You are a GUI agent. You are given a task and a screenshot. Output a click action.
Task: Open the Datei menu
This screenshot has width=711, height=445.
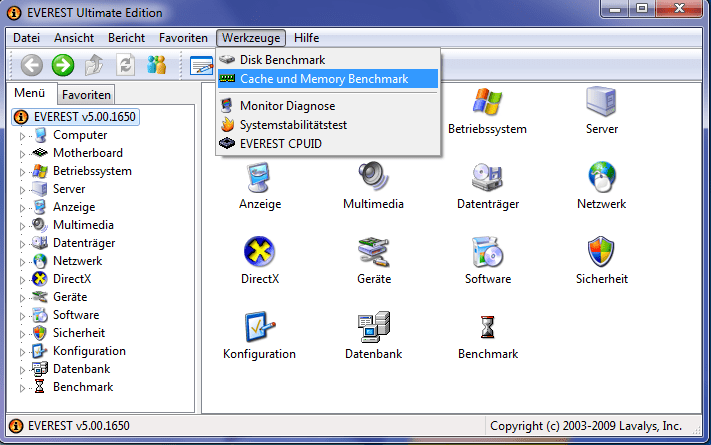tap(26, 38)
